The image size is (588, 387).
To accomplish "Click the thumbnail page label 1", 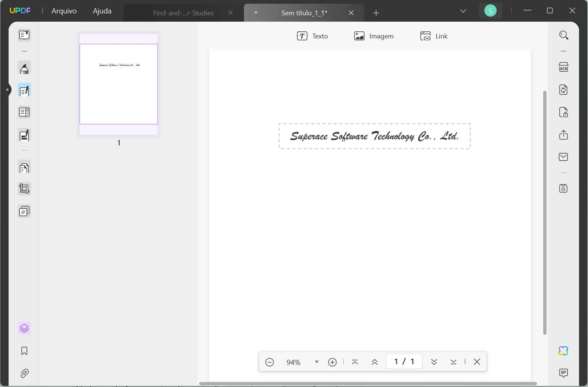I will (x=119, y=143).
